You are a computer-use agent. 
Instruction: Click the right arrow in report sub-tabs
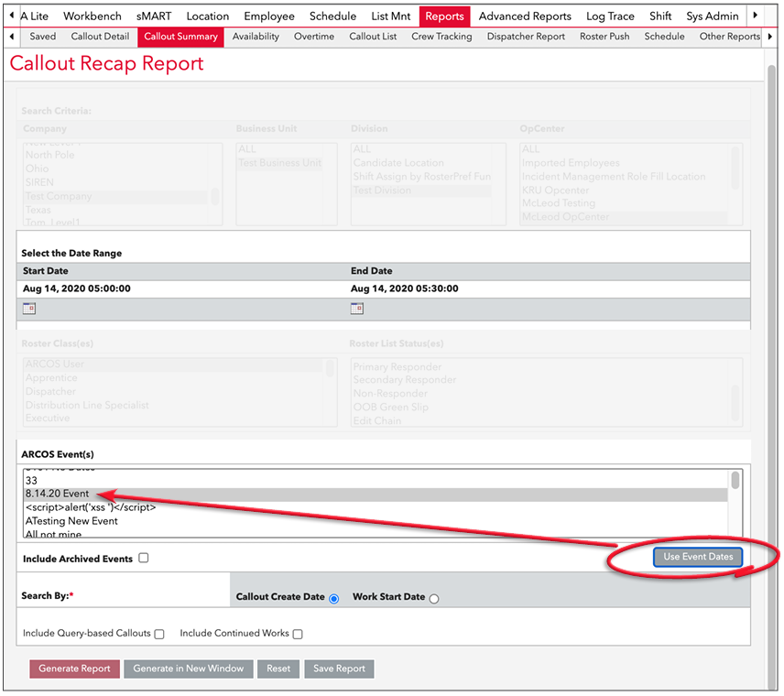pos(770,37)
